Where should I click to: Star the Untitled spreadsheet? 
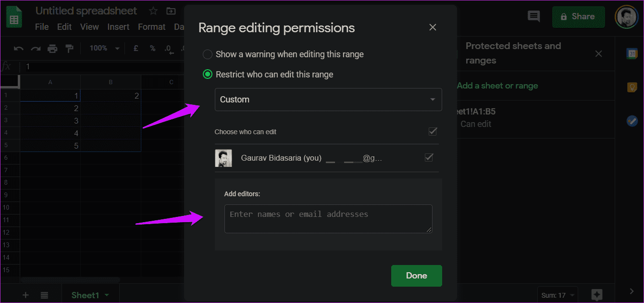153,11
